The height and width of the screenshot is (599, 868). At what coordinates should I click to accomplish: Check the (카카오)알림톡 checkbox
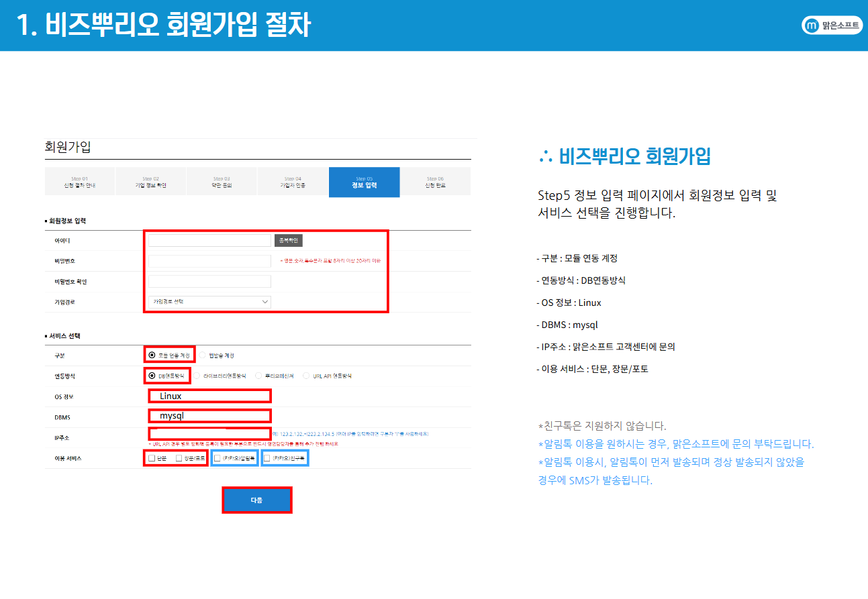[x=218, y=458]
